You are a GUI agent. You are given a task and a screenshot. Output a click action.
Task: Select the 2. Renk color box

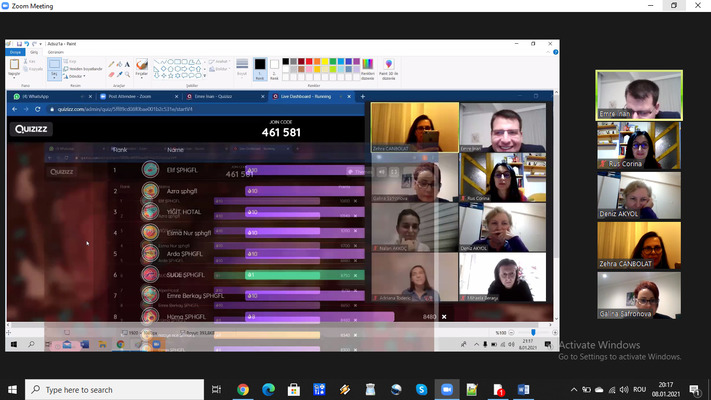click(274, 69)
